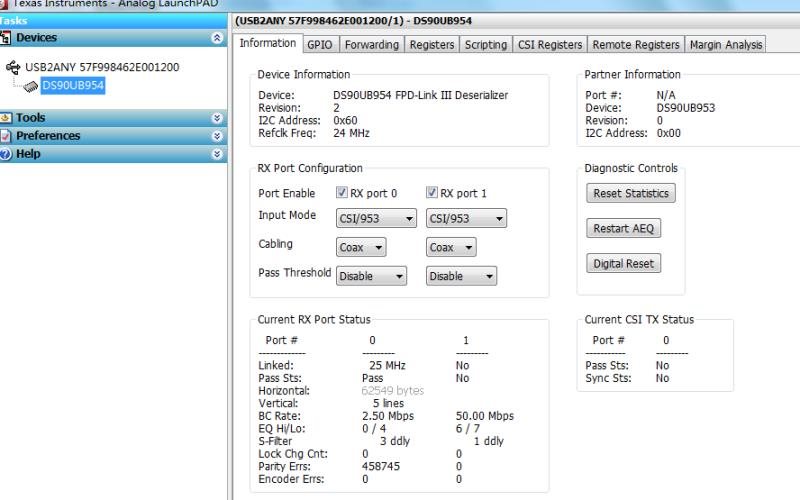Open the CSI Registers tab
Viewport: 800px width, 500px height.
550,44
